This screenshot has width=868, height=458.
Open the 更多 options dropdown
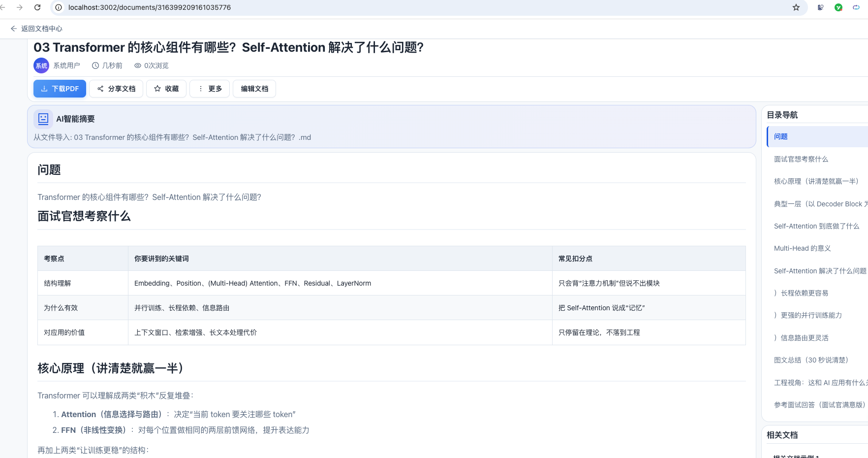point(210,89)
